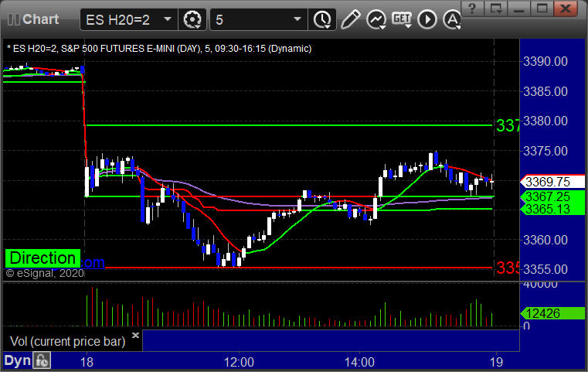Click the 18 date axis label
This screenshot has height=372, width=588.
[87, 362]
